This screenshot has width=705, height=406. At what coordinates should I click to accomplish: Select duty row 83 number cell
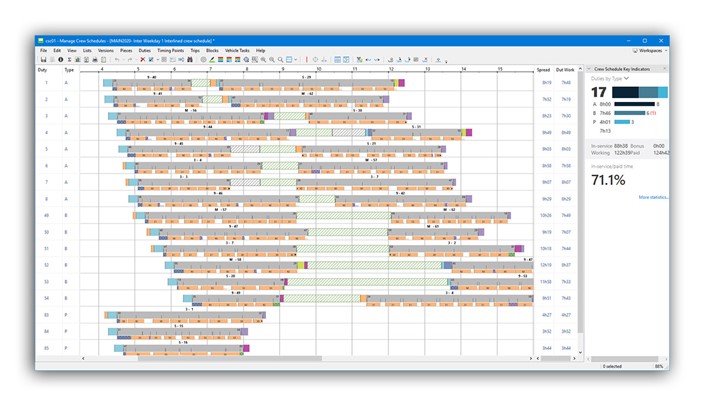click(46, 315)
